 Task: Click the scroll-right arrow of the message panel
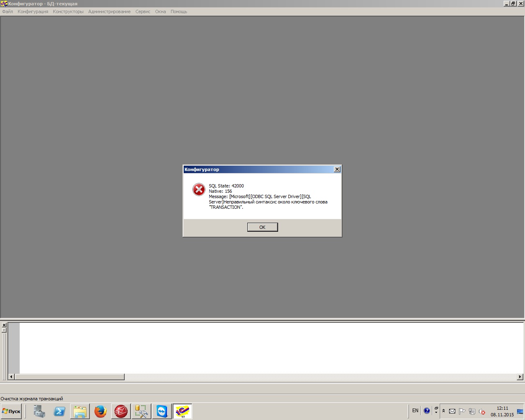(520, 377)
